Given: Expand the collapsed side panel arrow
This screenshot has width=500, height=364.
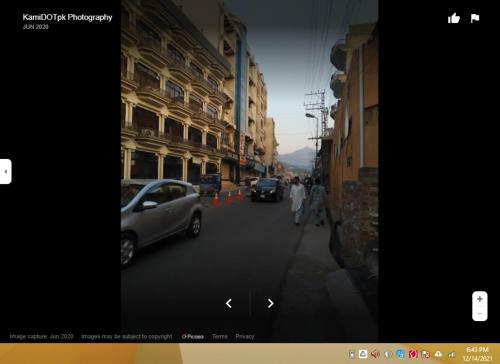Looking at the screenshot, I should pos(5,171).
